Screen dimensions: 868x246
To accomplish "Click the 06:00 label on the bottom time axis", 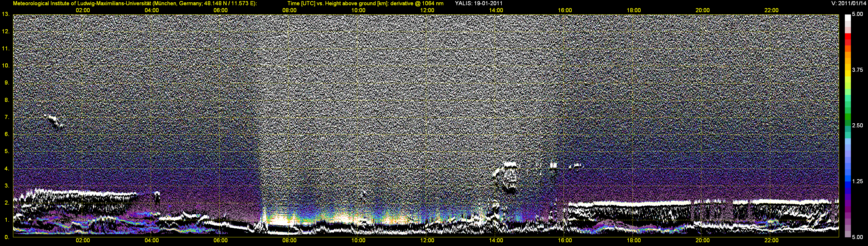I will click(220, 241).
